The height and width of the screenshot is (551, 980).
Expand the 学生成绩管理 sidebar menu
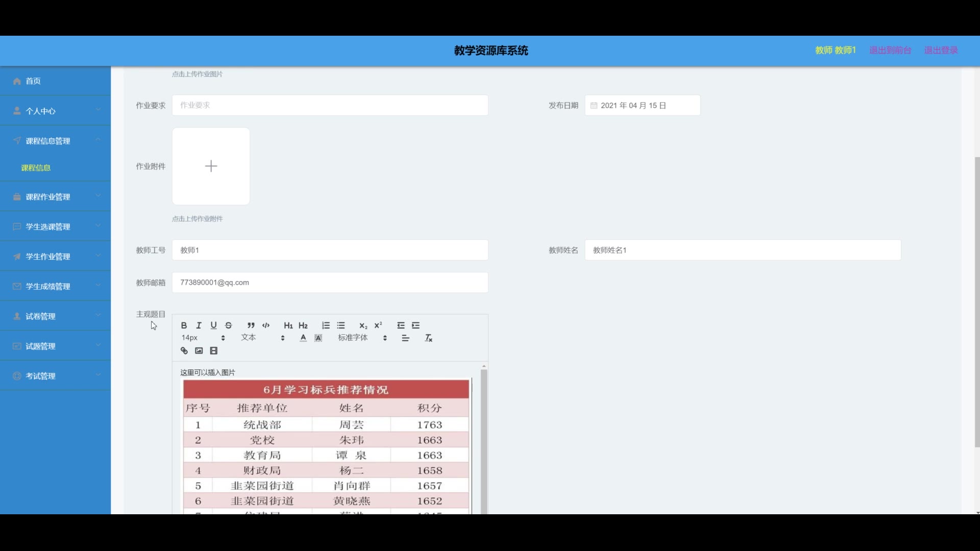55,286
